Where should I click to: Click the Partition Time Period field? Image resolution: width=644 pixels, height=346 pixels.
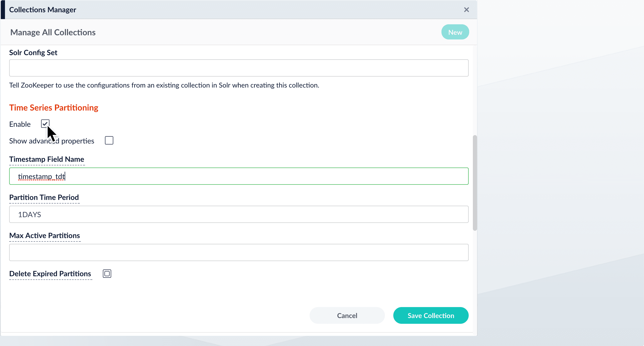(x=239, y=214)
